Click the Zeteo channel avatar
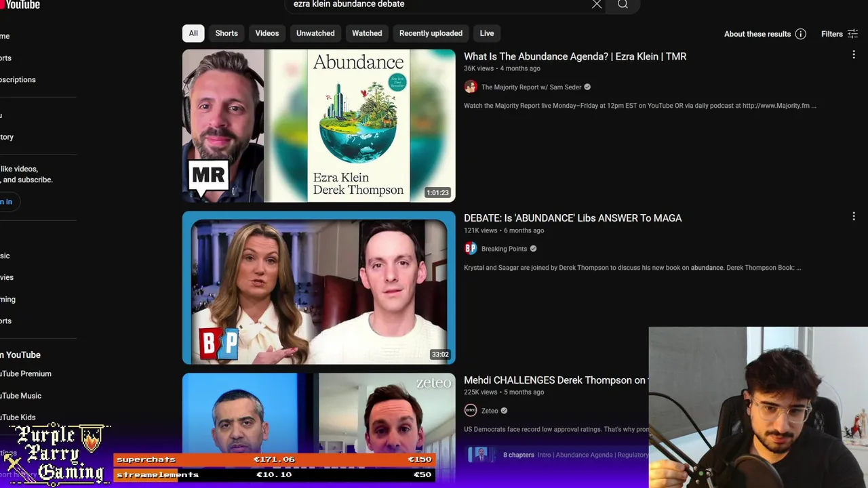The width and height of the screenshot is (868, 488). 471,411
